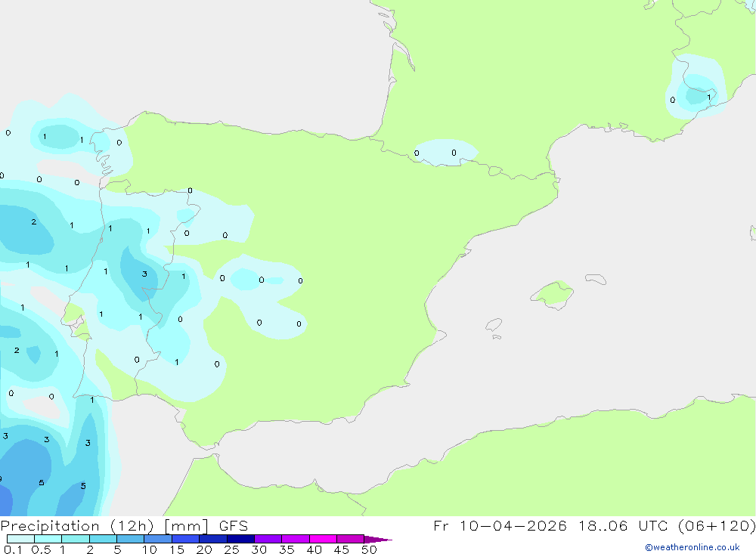This screenshot has width=756, height=554.
Task: Click the 1–2 mm legend color box
Action: click(x=76, y=539)
